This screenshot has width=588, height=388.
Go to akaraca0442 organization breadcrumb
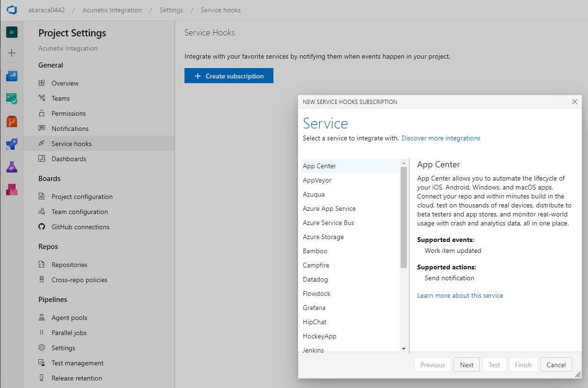point(46,10)
